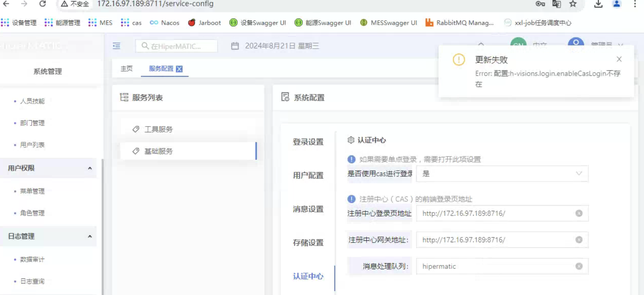Open 部门管理 in sidebar
This screenshot has height=295, width=644.
(x=32, y=123)
